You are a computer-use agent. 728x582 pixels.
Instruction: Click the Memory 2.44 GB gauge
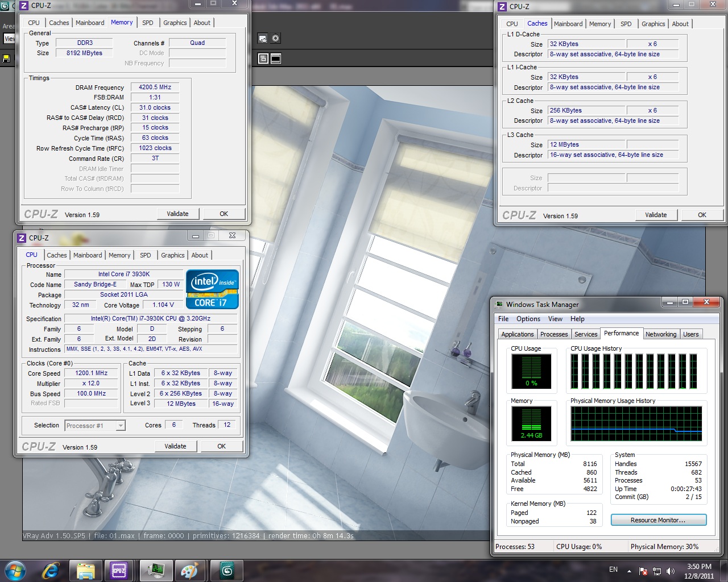coord(531,423)
